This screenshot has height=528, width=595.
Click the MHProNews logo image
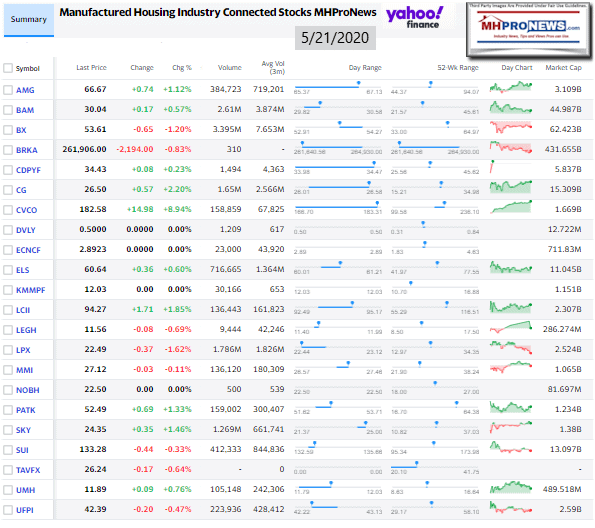(x=529, y=30)
